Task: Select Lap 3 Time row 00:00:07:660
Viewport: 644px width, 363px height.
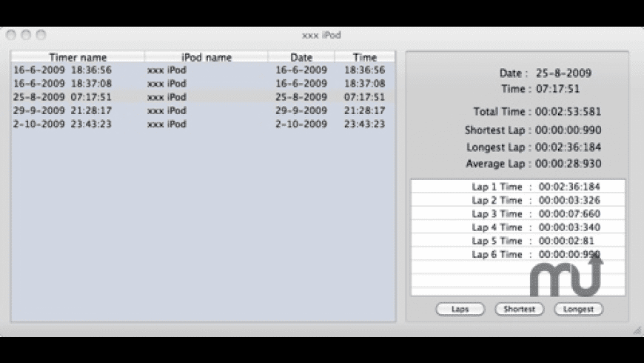Action: (x=518, y=214)
